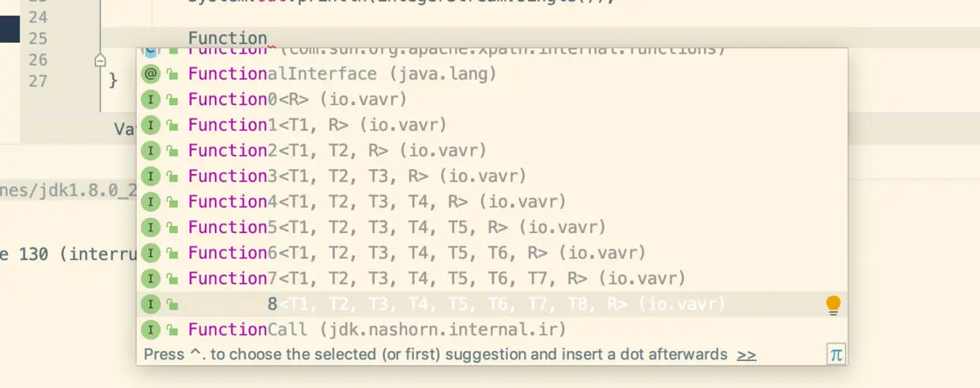Click the interface icon beside FunctionCall
The width and height of the screenshot is (980, 388).
tap(150, 330)
